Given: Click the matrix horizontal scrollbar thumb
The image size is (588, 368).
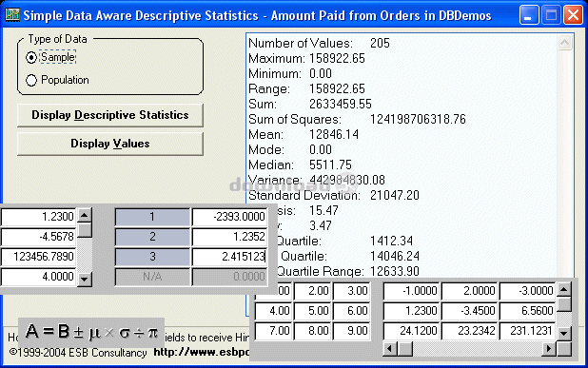Looking at the screenshot, I should point(405,349).
